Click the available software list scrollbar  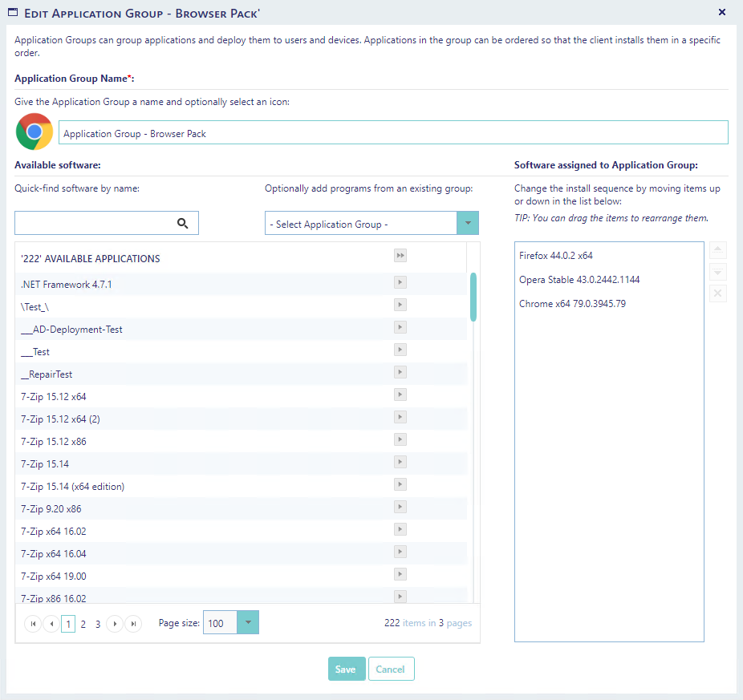(473, 297)
